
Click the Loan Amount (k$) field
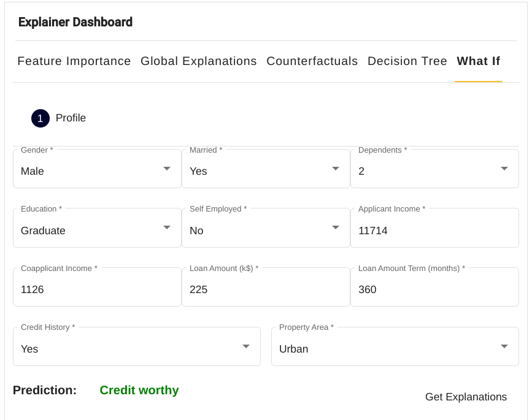click(x=266, y=289)
